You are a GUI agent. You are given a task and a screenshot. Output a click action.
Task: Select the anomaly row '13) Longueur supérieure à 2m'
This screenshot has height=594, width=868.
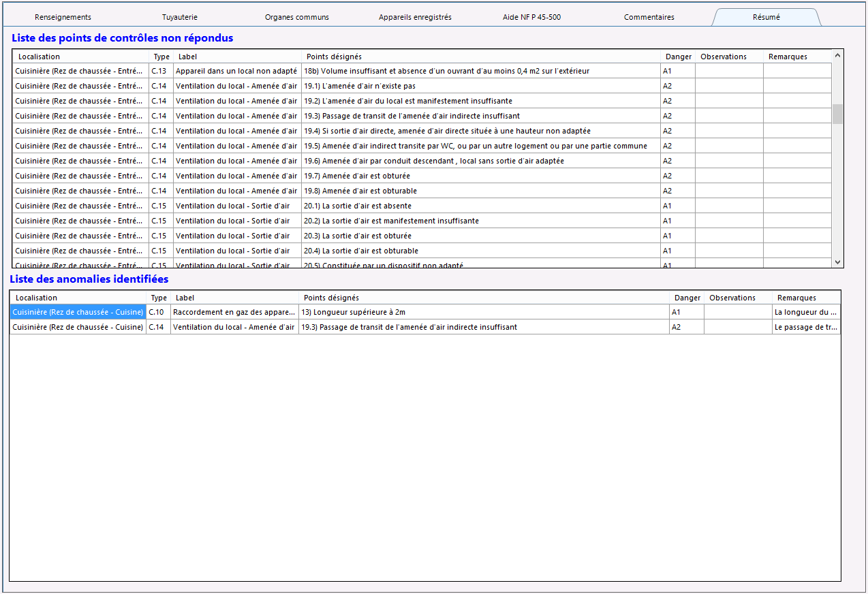tap(425, 312)
